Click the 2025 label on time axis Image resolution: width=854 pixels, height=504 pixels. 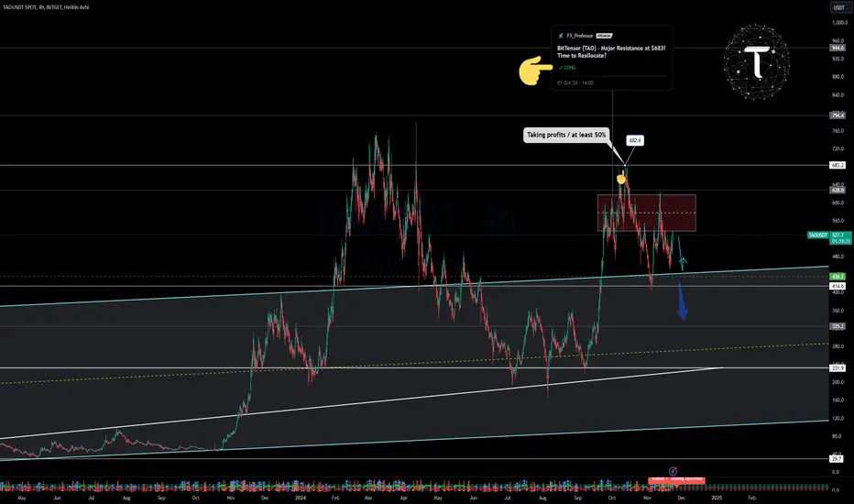click(x=717, y=498)
